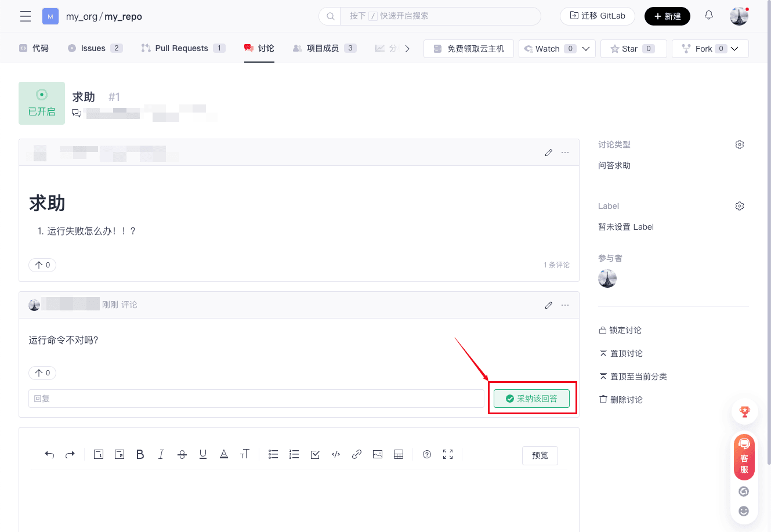Star the my_repo repository
Image resolution: width=771 pixels, height=532 pixels.
click(x=633, y=49)
